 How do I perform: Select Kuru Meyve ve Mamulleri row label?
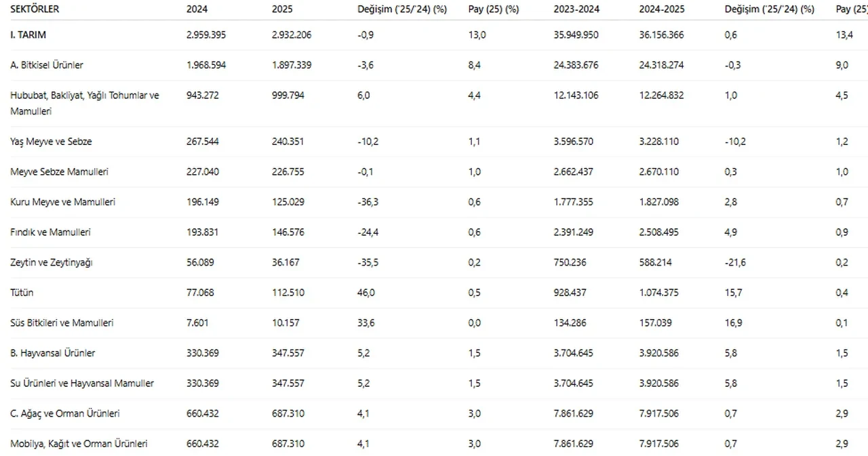pyautogui.click(x=62, y=202)
